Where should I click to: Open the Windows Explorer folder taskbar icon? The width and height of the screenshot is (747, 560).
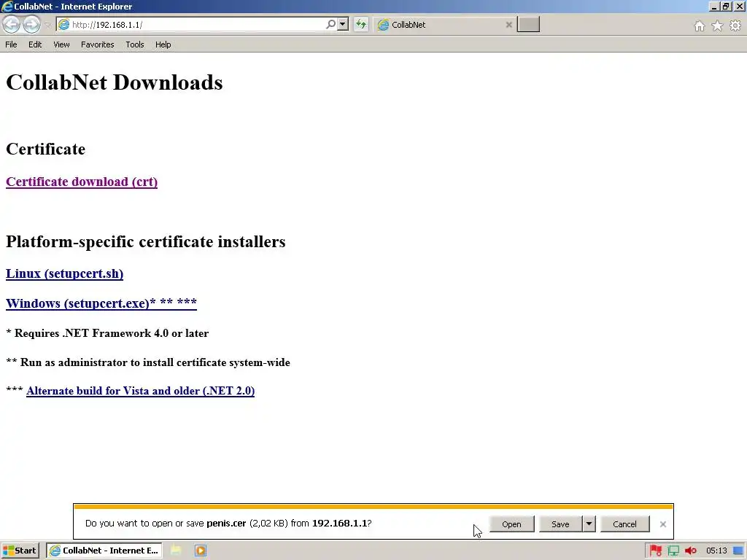tap(176, 551)
